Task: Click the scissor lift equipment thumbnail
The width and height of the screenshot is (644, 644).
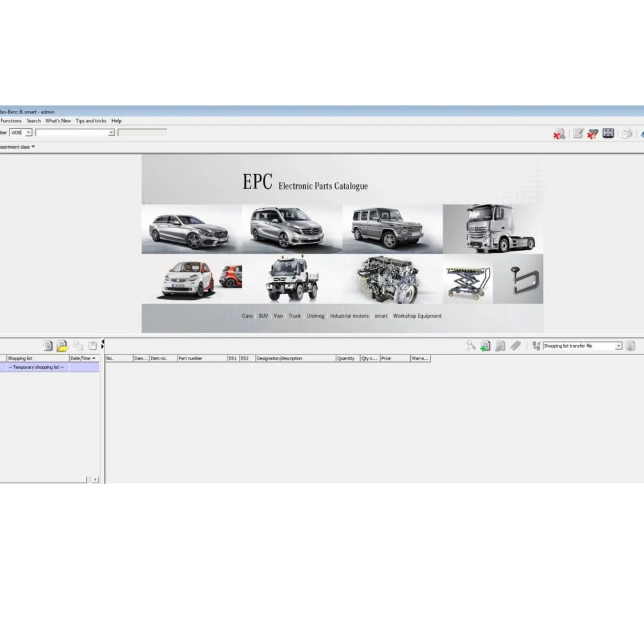Action: pyautogui.click(x=468, y=279)
